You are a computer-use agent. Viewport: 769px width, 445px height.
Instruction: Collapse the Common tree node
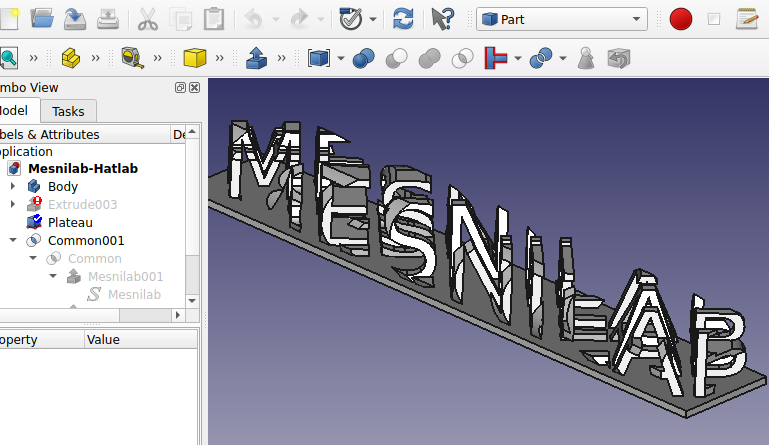coord(33,258)
